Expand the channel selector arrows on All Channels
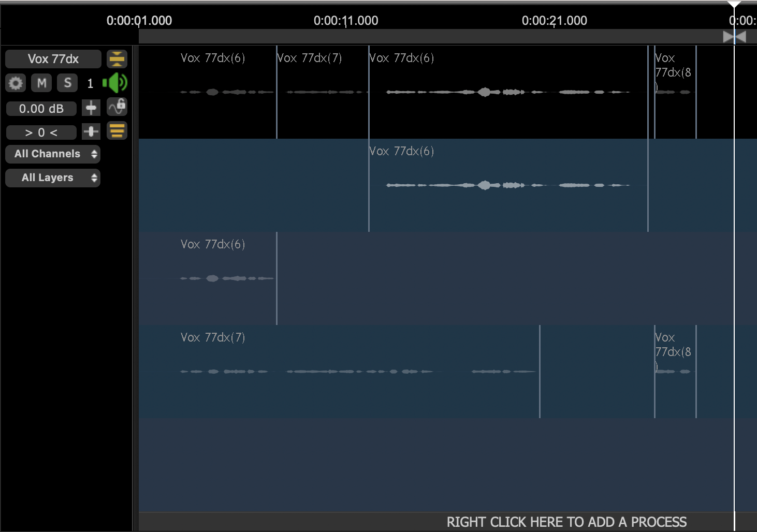757x532 pixels. point(94,154)
